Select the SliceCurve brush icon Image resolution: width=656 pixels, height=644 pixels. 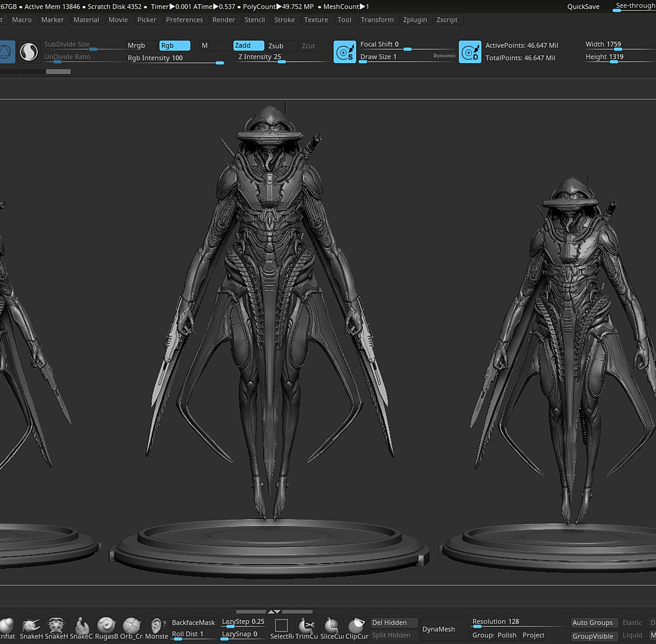click(332, 626)
